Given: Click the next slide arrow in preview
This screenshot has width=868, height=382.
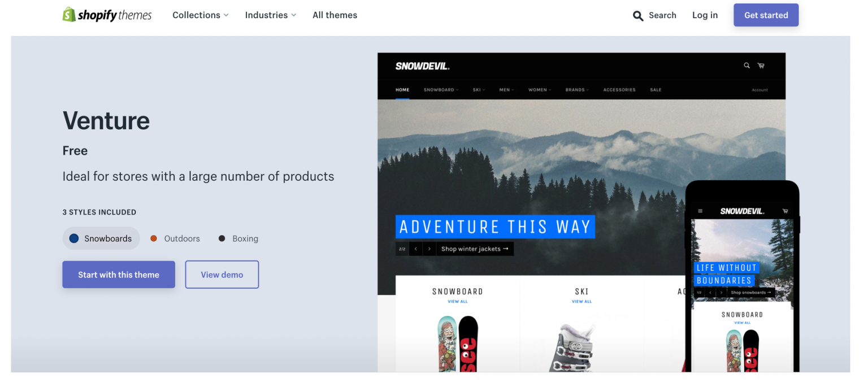Looking at the screenshot, I should [x=429, y=249].
